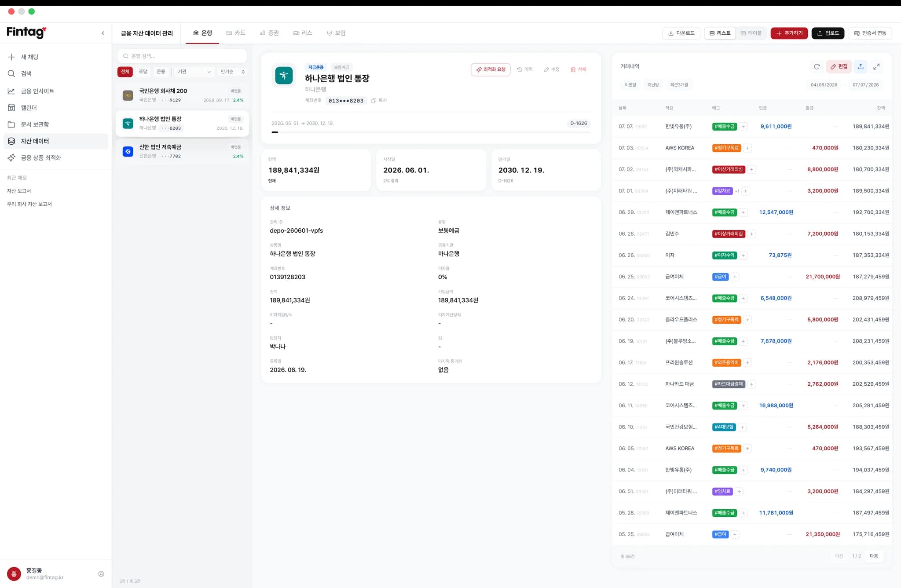Click the profile settings icon beside 홍길동
Screen dimensions: 901x588
(101, 574)
